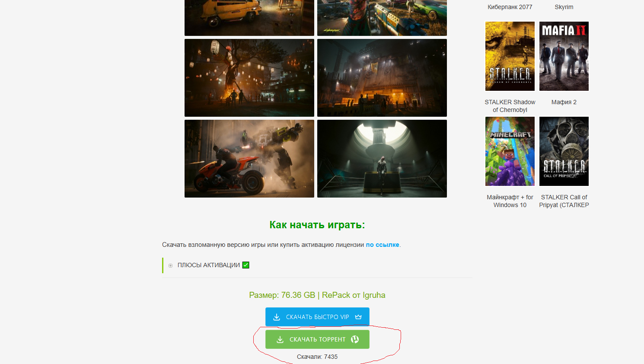
Task: View the screenshot of the lantern-lit tree
Action: click(249, 78)
